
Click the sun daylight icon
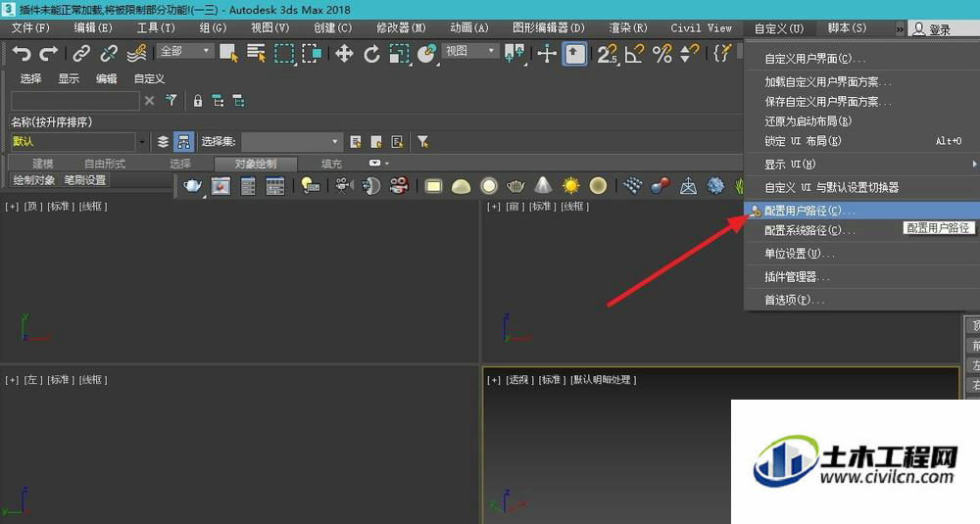(x=570, y=185)
